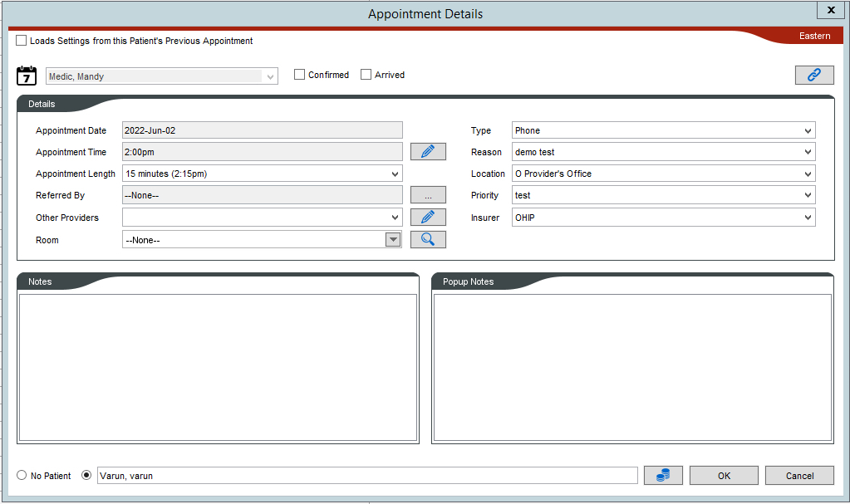Viewport: 850px width, 504px height.
Task: Expand the Room dropdown arrow
Action: pos(393,239)
